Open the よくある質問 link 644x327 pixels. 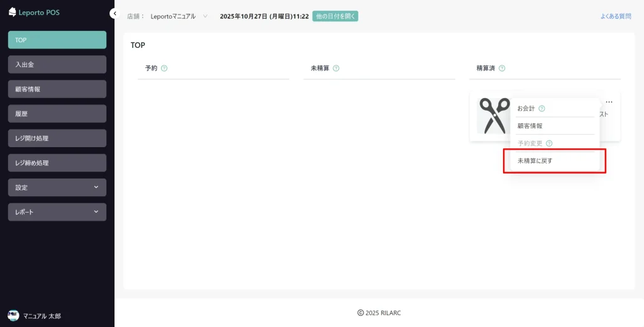tap(615, 16)
